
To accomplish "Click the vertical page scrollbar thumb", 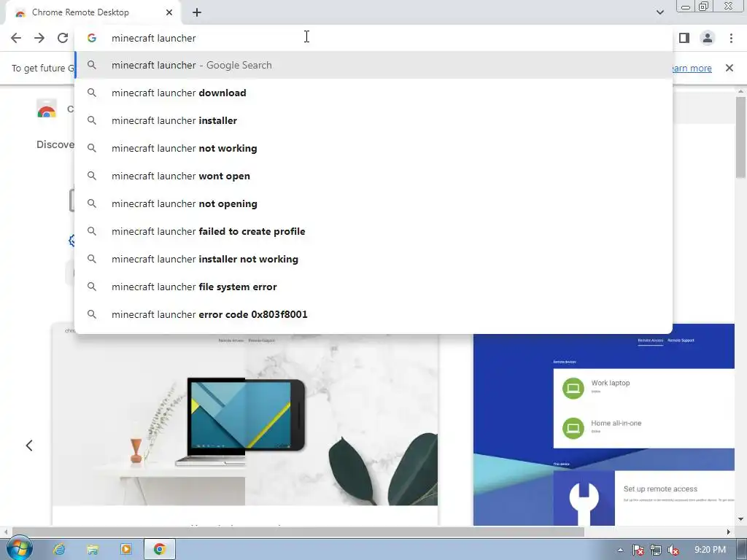I will 741,137.
